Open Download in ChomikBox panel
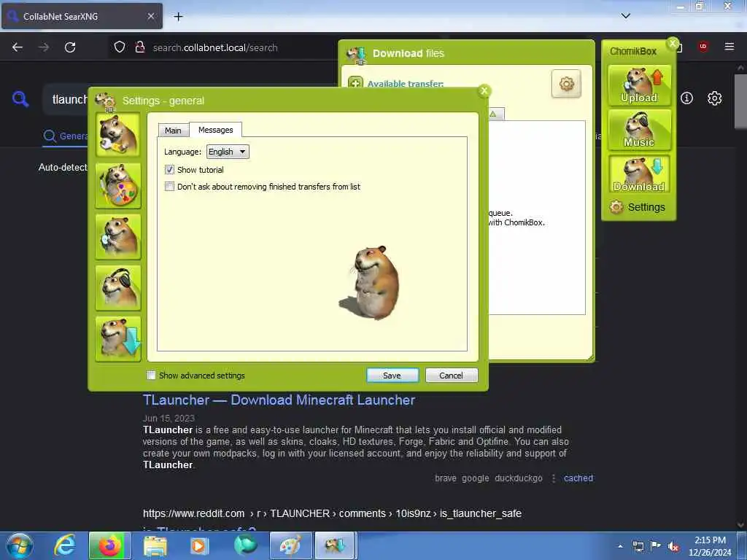 click(x=639, y=174)
